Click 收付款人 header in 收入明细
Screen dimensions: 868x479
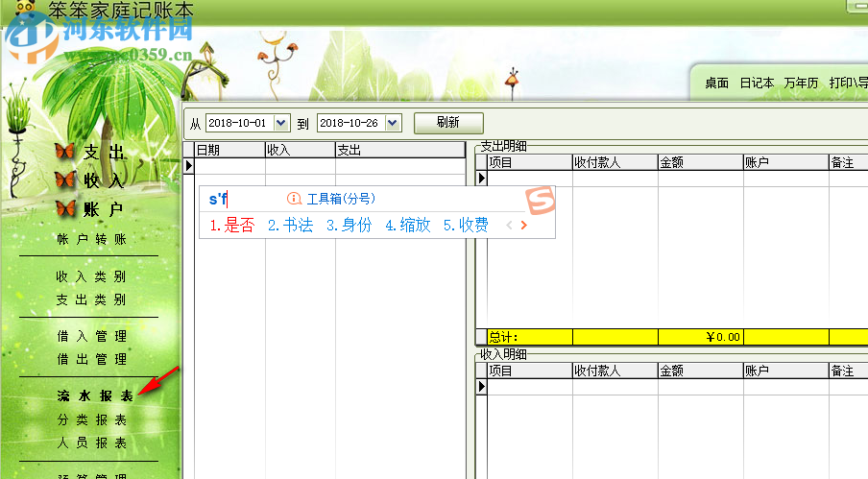pos(615,371)
